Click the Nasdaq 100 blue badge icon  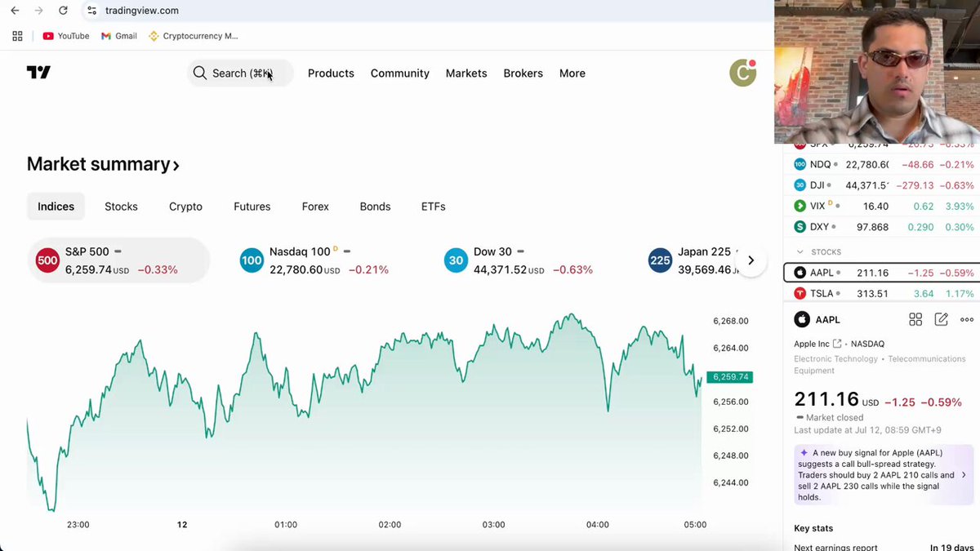[x=252, y=260]
